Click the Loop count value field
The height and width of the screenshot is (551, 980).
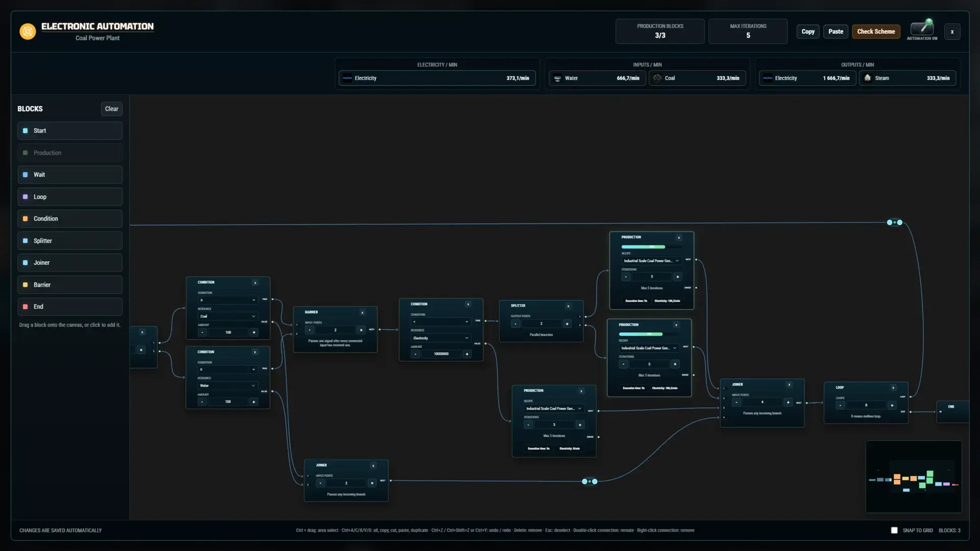click(x=866, y=405)
